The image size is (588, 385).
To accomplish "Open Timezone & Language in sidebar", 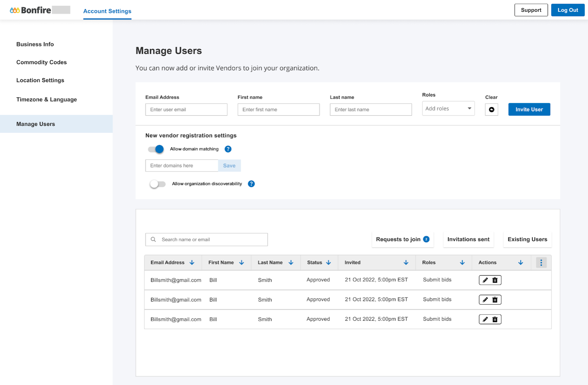I will pos(47,99).
